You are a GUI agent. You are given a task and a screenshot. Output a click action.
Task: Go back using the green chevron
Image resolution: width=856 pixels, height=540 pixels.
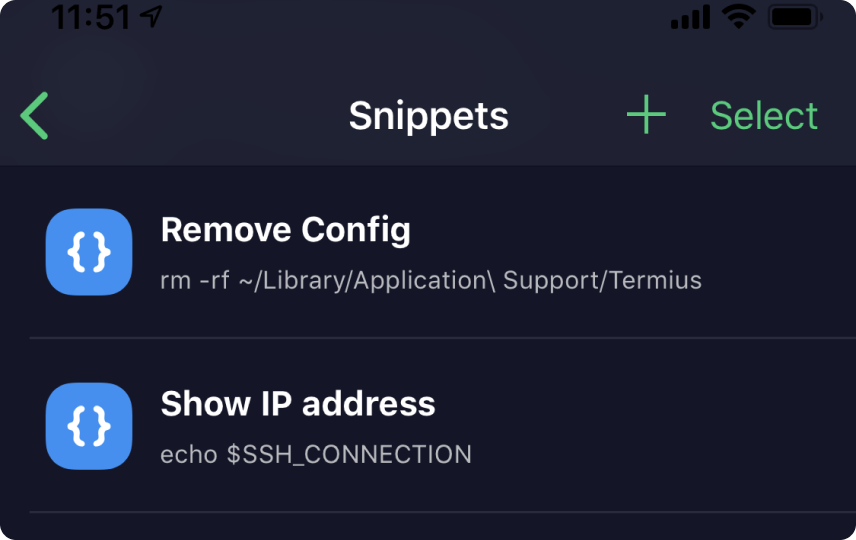[34, 116]
